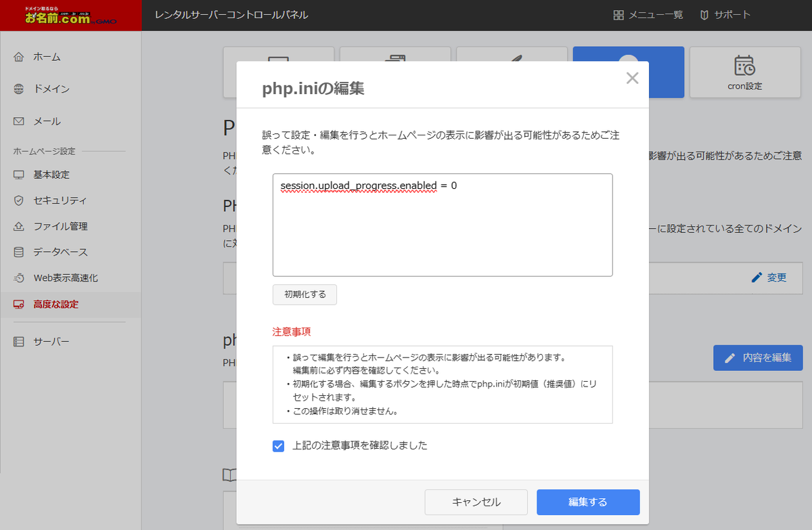Click the database icon
Image resolution: width=812 pixels, height=530 pixels.
click(x=19, y=252)
